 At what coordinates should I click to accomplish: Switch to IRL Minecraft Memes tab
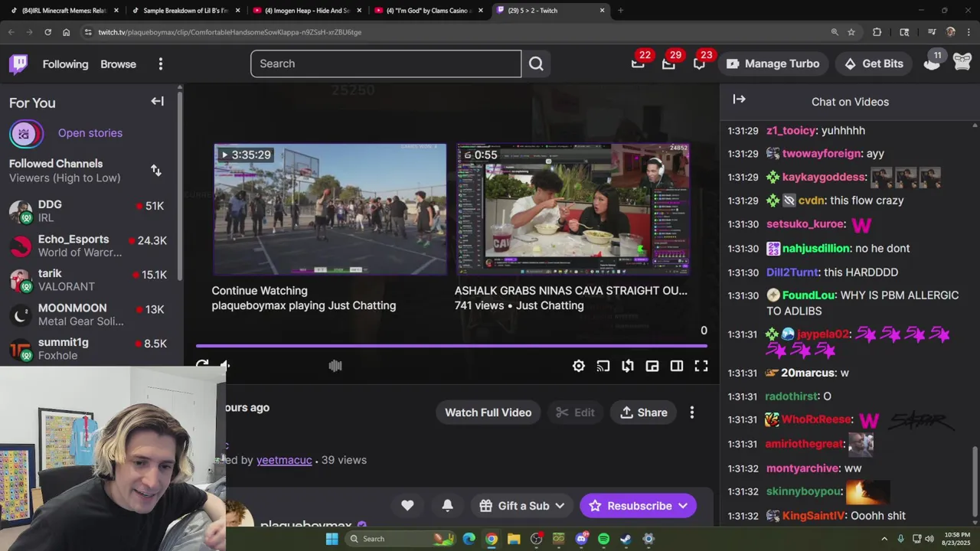64,11
